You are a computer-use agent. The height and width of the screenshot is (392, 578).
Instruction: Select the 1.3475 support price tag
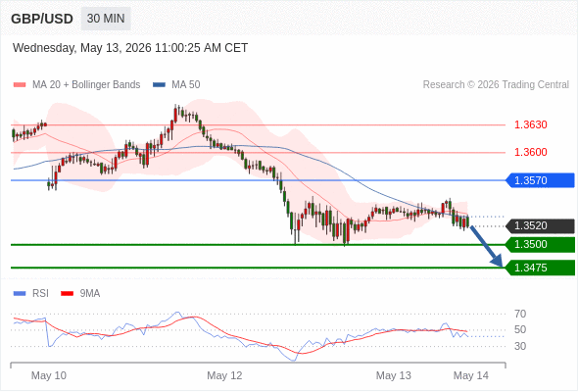[541, 268]
